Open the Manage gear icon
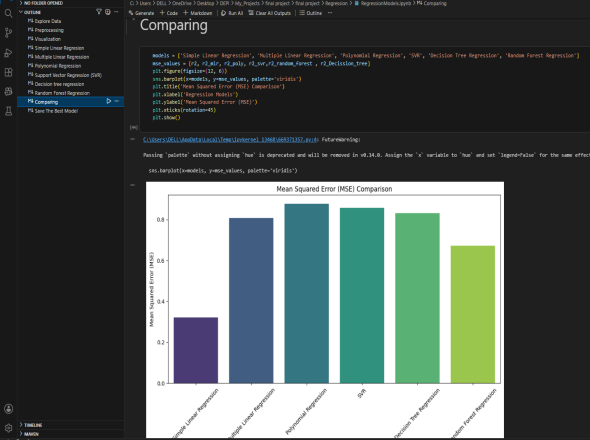The width and height of the screenshot is (590, 440). pos(8,428)
